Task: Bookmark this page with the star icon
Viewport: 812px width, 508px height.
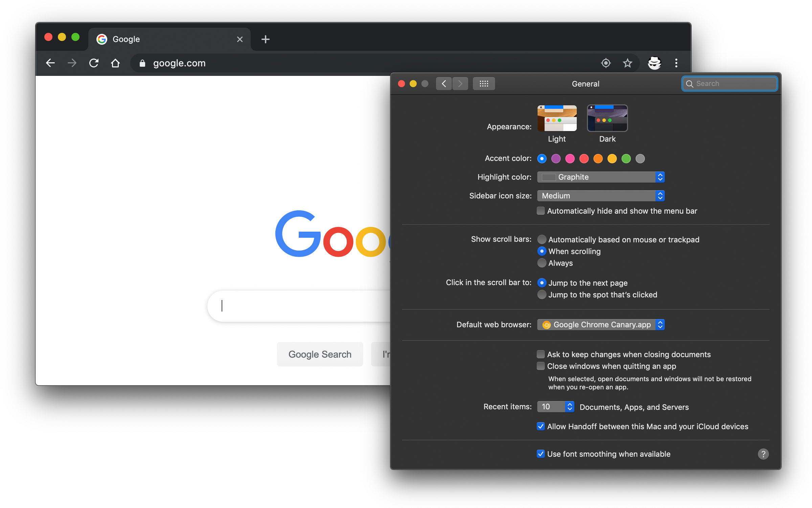Action: (x=628, y=63)
